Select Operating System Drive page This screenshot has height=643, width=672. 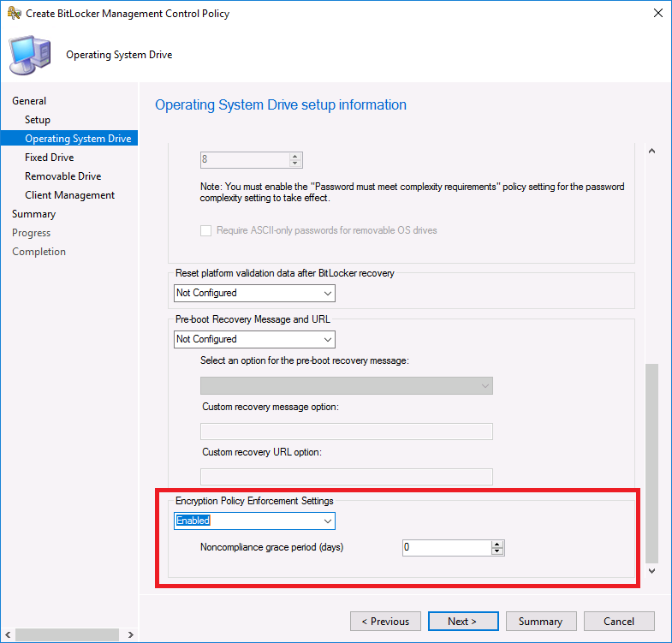coord(69,139)
